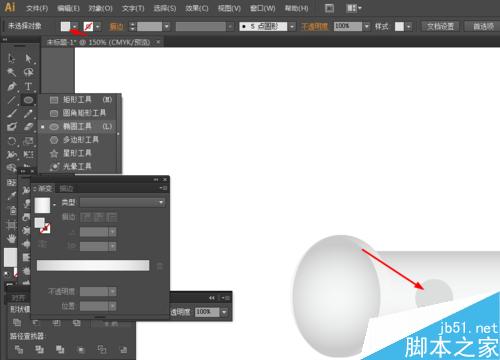Select the Type tool
This screenshot has height=360, width=500.
28,86
